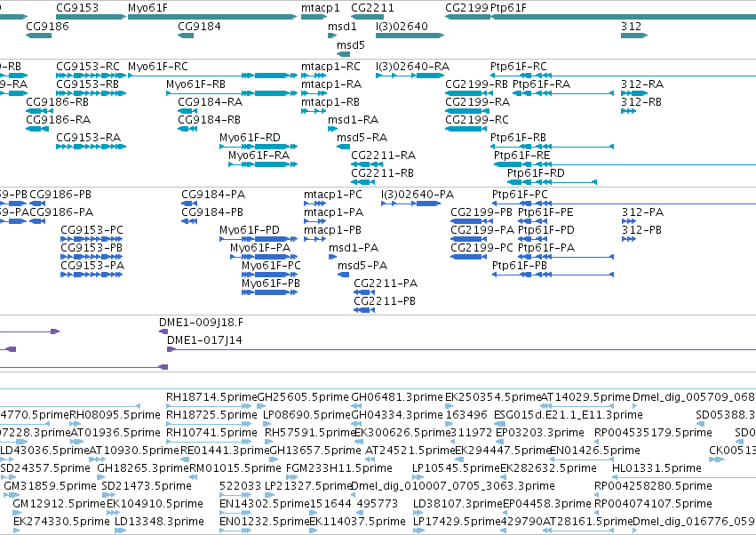Click transcript CG9184-RA

point(187,111)
